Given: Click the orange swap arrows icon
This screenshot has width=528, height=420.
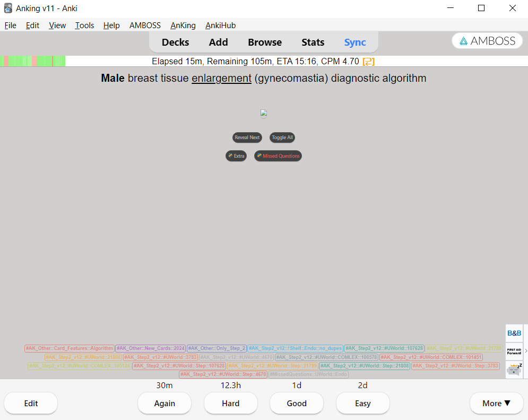Looking at the screenshot, I should 368,62.
